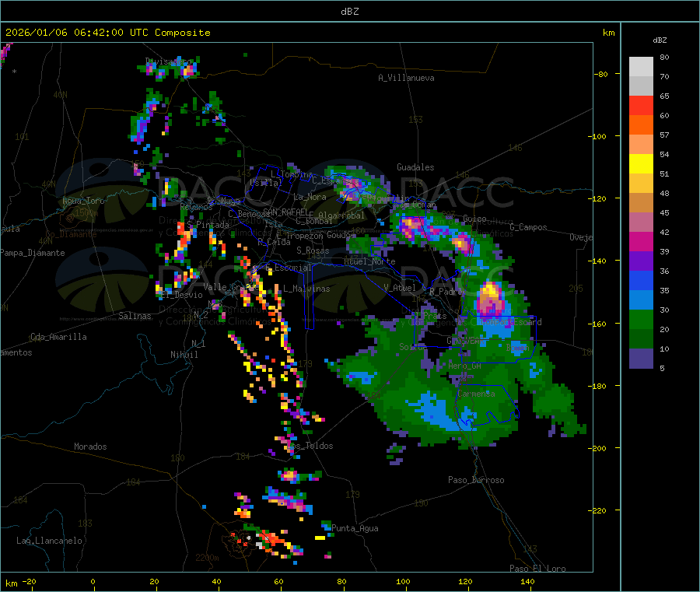The width and height of the screenshot is (700, 592).
Task: Click the '-140' tick on the right axis
Action: coord(597,261)
